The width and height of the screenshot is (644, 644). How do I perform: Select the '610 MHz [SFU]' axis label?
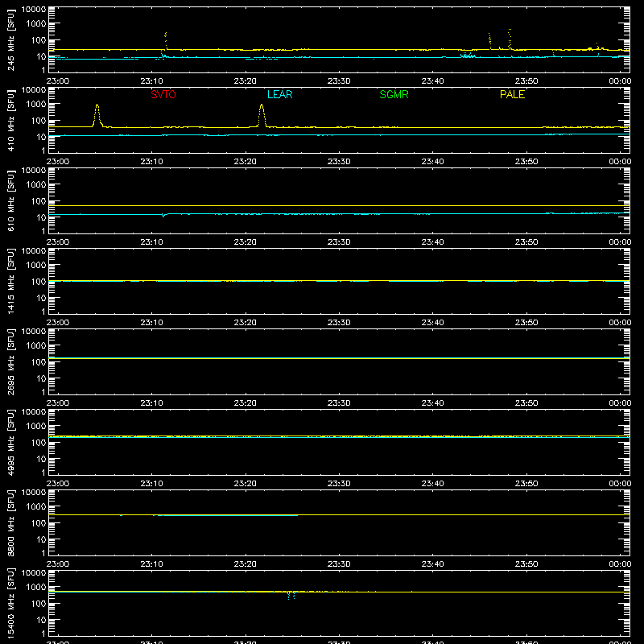pyautogui.click(x=10, y=201)
